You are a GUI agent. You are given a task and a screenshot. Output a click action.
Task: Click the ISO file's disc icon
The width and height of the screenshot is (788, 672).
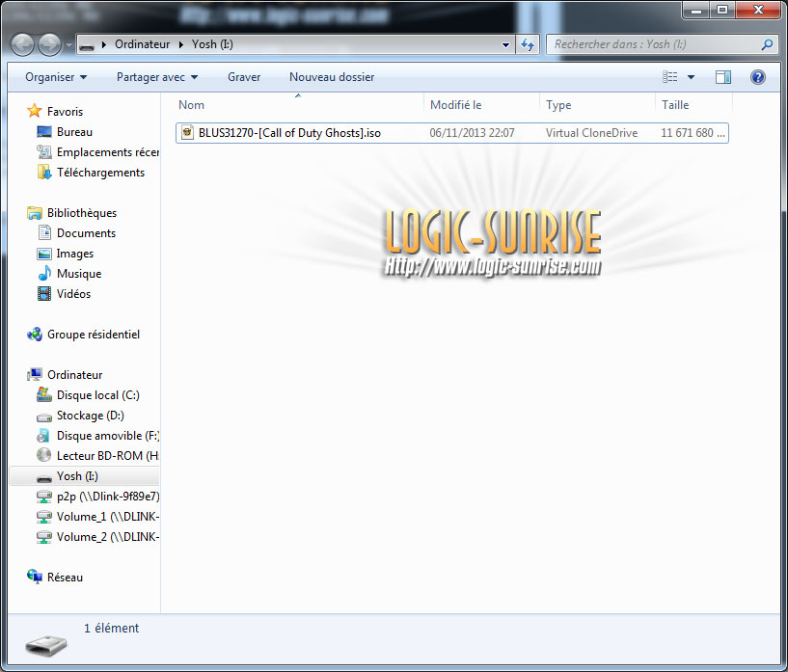coord(187,133)
